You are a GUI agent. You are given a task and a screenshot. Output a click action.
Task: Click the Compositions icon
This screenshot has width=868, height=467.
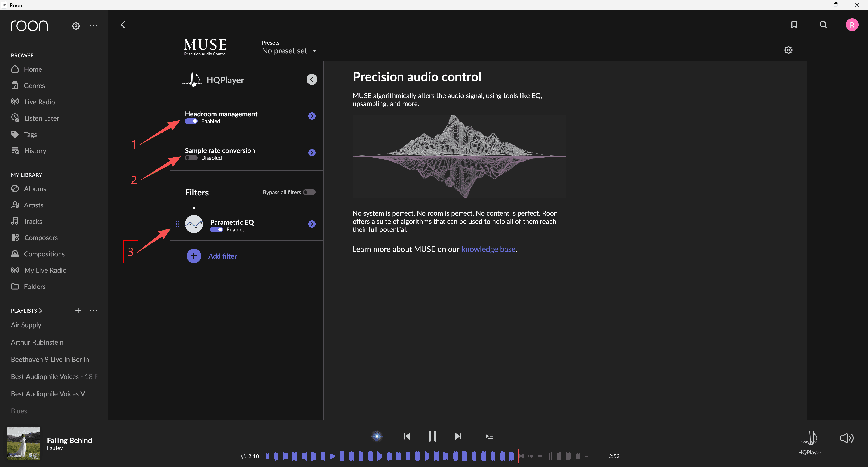15,254
